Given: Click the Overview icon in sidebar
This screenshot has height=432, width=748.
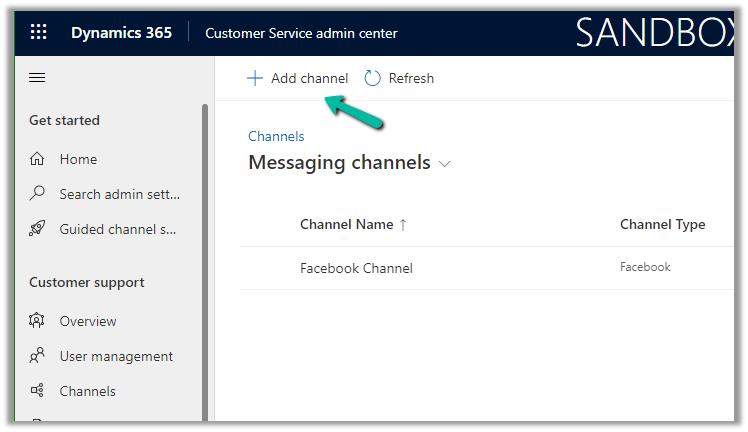Looking at the screenshot, I should [x=38, y=321].
